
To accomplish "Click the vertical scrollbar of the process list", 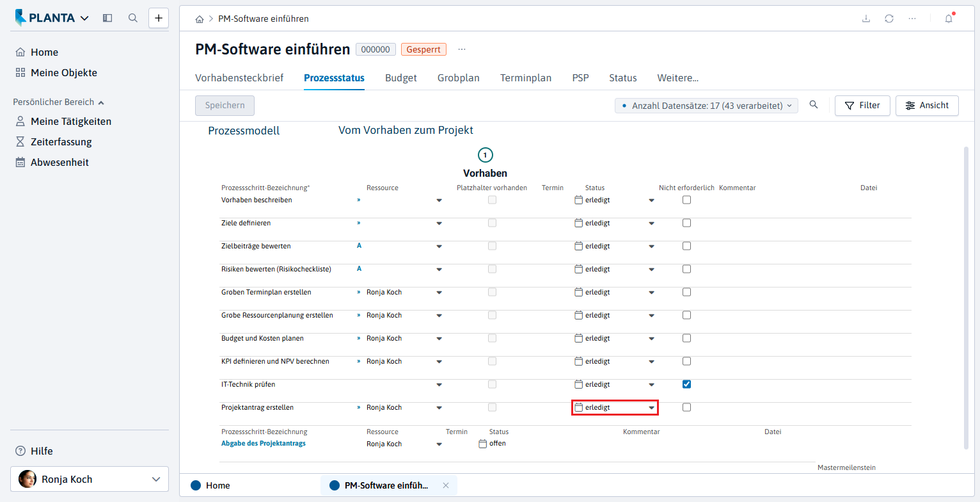I will click(967, 298).
